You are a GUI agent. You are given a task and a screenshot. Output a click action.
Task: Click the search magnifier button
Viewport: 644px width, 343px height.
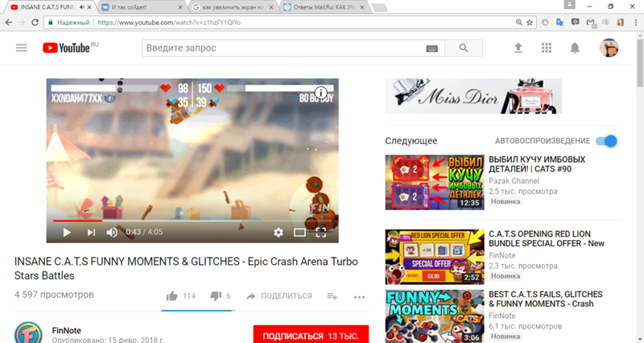[464, 48]
